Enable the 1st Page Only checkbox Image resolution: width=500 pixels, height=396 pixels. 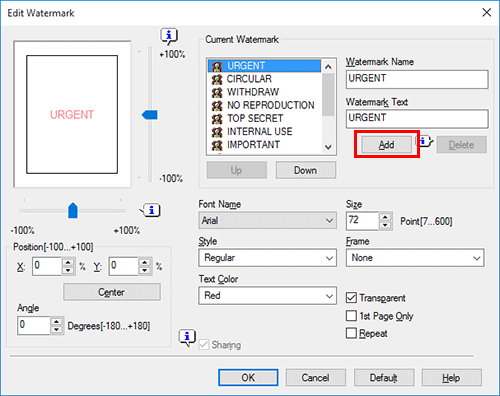coord(351,315)
